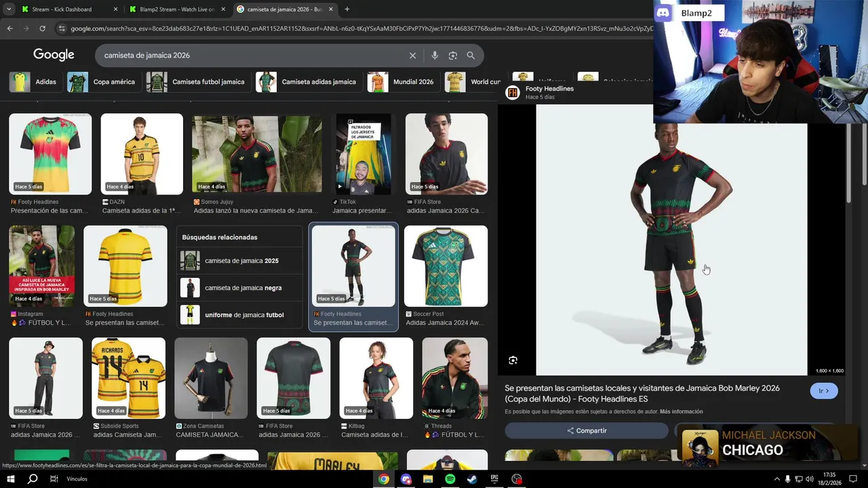This screenshot has width=868, height=488.
Task: Open FIFA Store black jersey thumbnail
Action: tap(446, 154)
